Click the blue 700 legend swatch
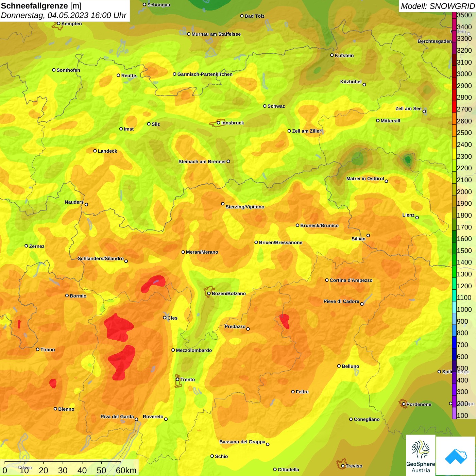The height and width of the screenshot is (476, 476). click(x=454, y=342)
